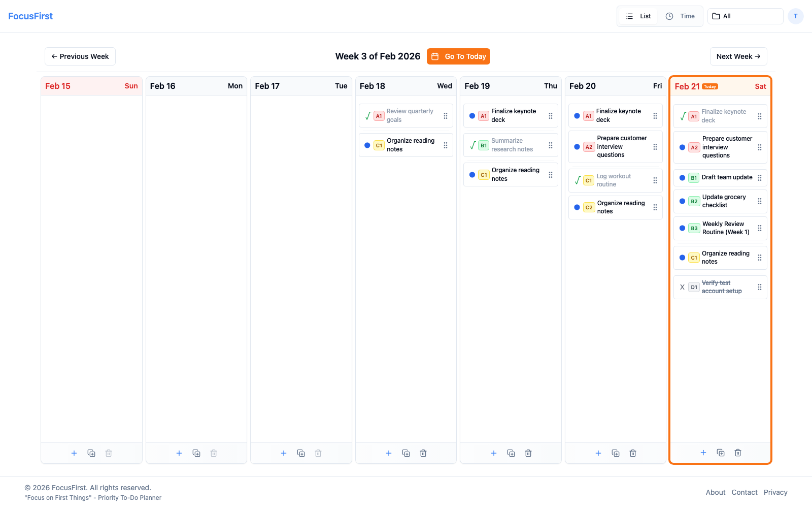Click the plus icon under the highlighted Feb 21 column

pyautogui.click(x=703, y=452)
